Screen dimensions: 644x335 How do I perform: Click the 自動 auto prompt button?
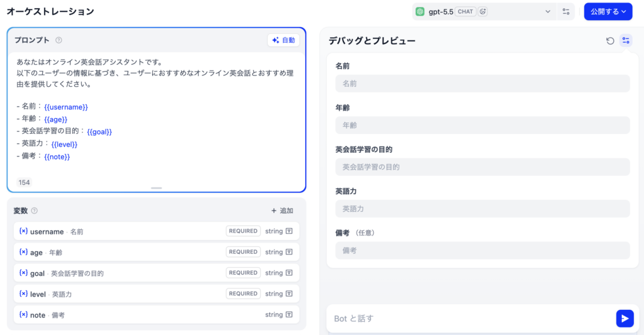point(284,40)
